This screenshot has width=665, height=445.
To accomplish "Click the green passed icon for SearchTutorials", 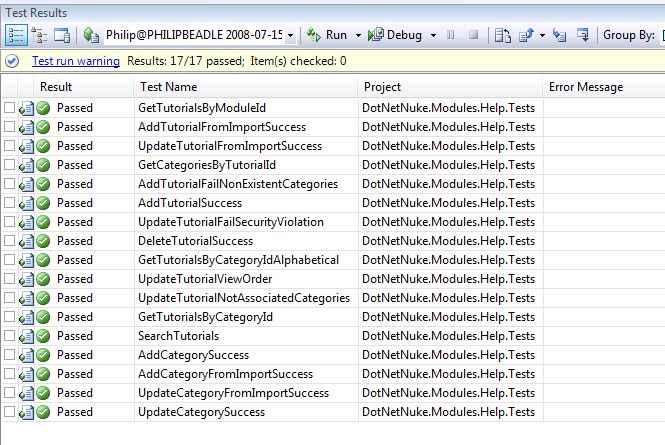I will tap(43, 336).
